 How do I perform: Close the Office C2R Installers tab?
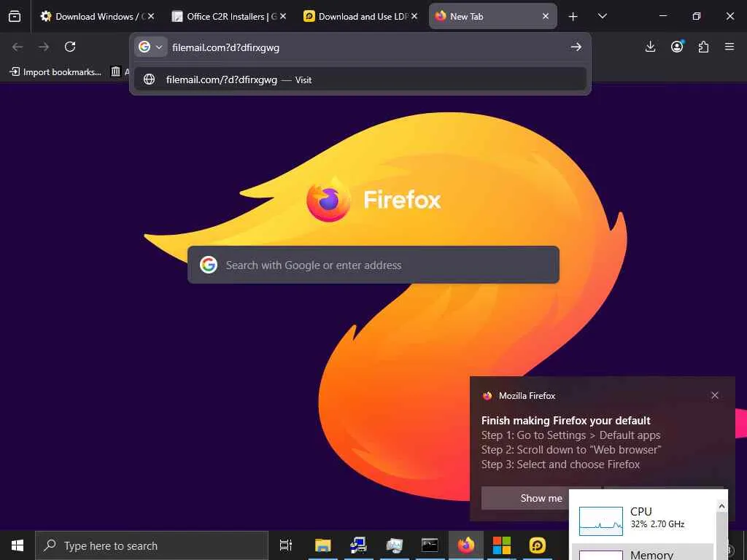[x=283, y=16]
